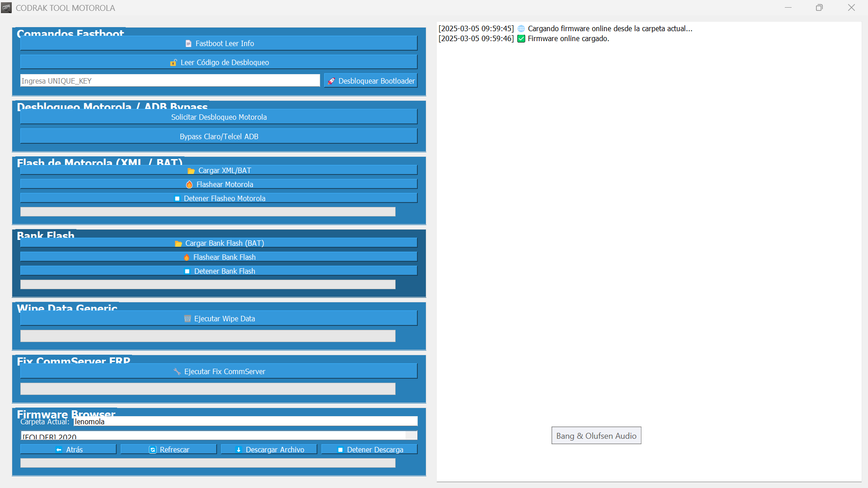868x488 pixels.
Task: Click the Bank Flash progress bar
Action: [208, 285]
